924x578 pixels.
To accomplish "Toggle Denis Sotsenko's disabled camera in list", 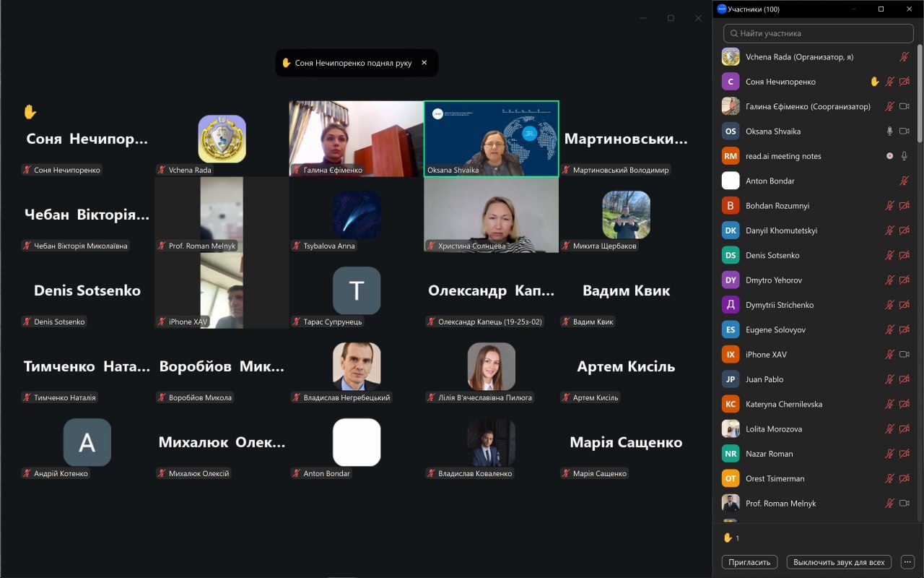I will pos(904,256).
